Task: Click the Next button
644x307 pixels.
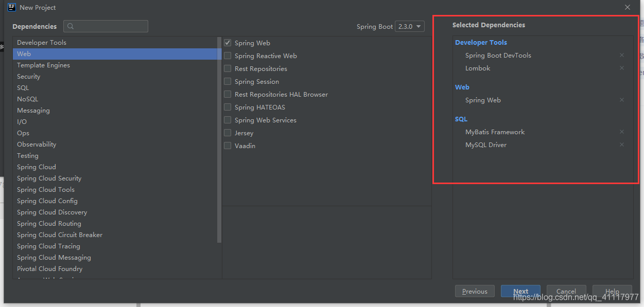Action: pos(520,291)
